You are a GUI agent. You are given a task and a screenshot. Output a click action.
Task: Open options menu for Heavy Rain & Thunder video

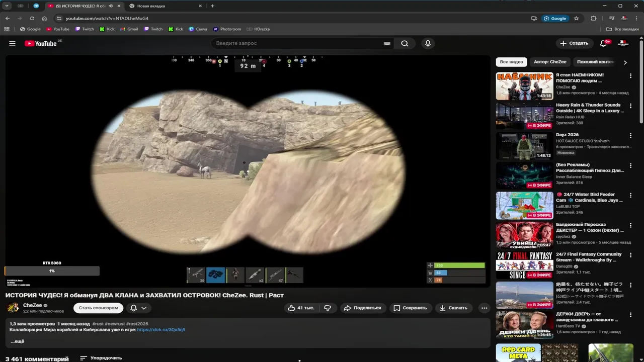pyautogui.click(x=630, y=106)
